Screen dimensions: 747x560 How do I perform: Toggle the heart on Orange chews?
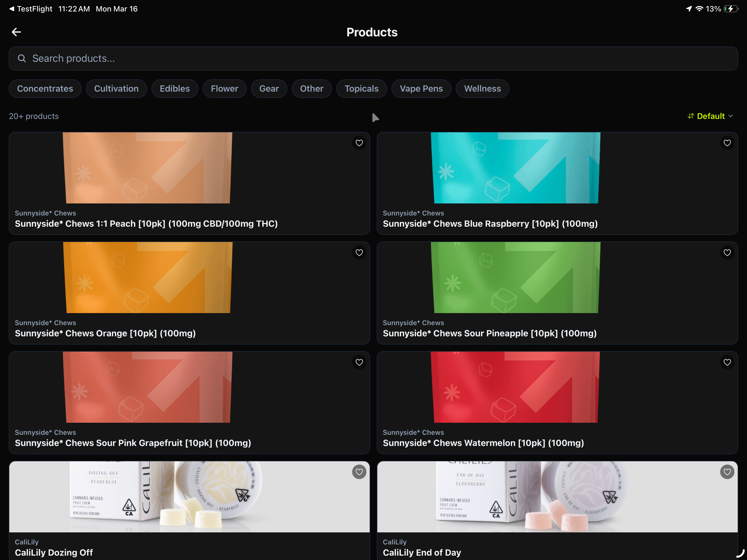pos(359,253)
